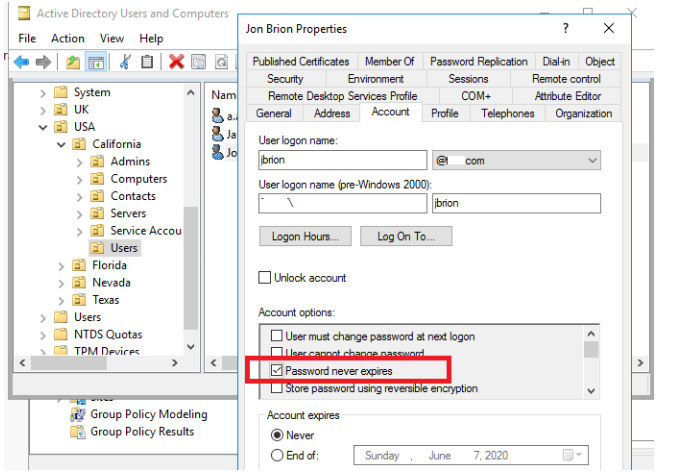Select the Users OU under California
Image resolution: width=676 pixels, height=472 pixels.
pos(115,248)
